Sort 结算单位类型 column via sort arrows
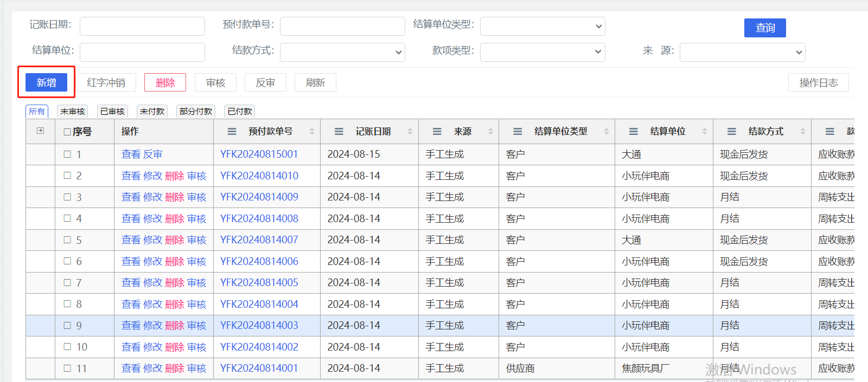Image resolution: width=868 pixels, height=382 pixels. point(607,132)
